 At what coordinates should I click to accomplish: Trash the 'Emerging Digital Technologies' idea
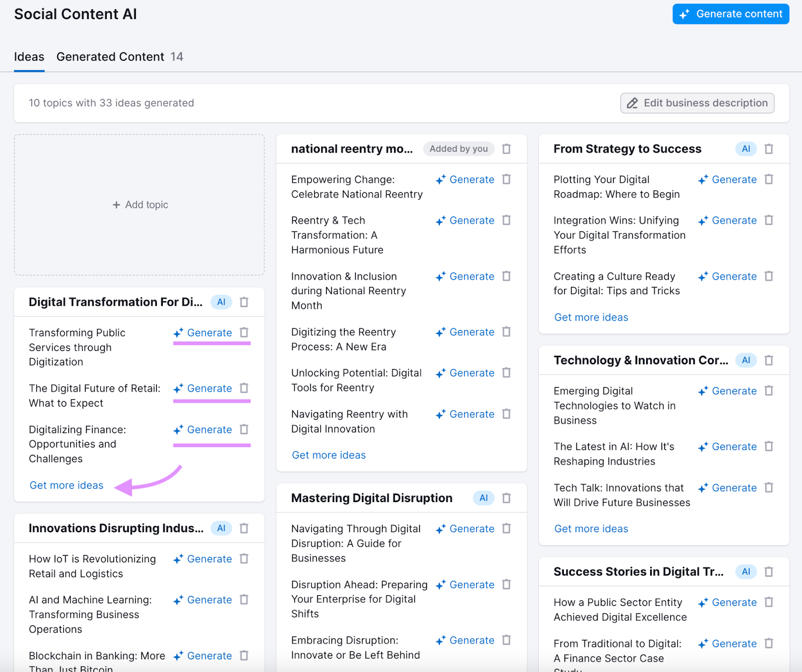click(768, 391)
